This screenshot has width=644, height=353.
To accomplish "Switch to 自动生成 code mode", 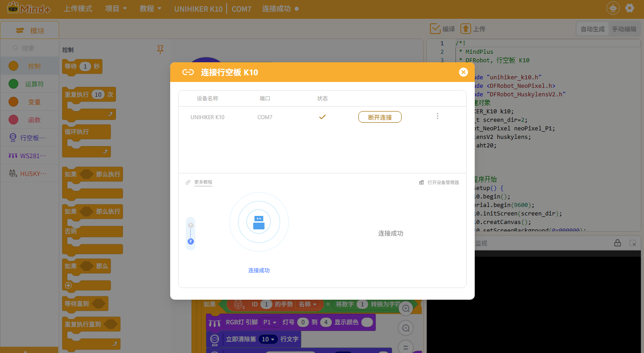I will (592, 29).
